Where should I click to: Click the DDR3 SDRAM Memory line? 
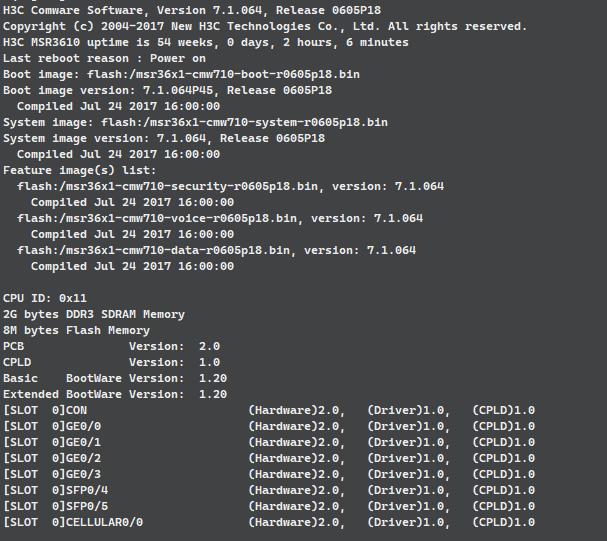94,314
